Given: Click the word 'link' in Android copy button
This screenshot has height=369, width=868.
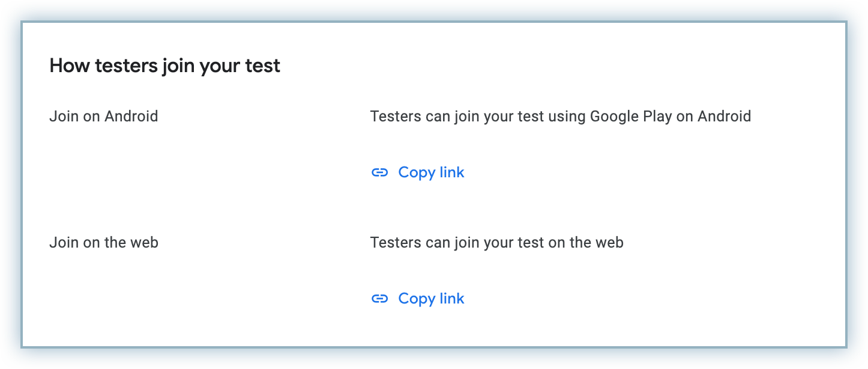Looking at the screenshot, I should tap(452, 172).
